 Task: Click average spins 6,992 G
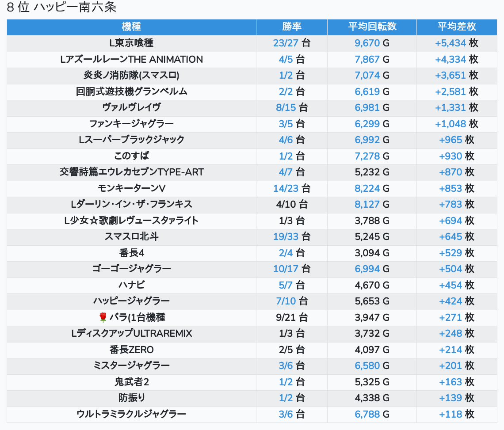click(372, 140)
